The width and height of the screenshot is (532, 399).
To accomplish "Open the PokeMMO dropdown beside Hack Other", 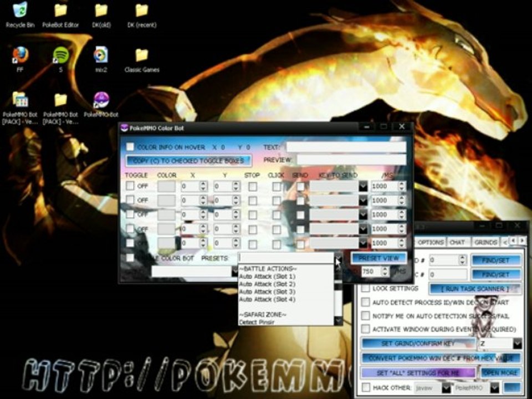I will (x=494, y=387).
